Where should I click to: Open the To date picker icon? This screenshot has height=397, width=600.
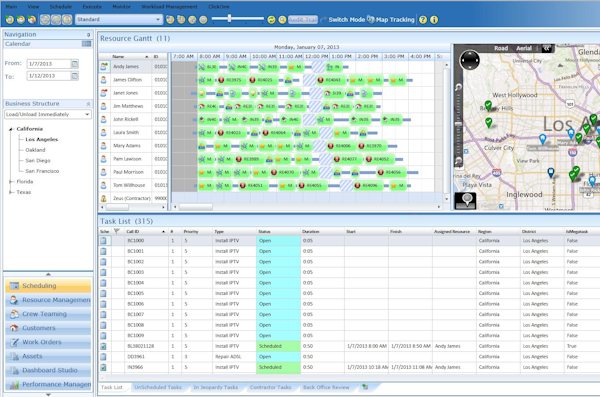pyautogui.click(x=75, y=76)
